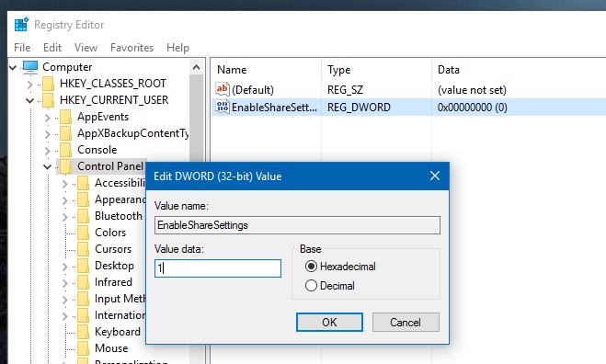
Task: Collapse the Control Panel key
Action: 47,167
